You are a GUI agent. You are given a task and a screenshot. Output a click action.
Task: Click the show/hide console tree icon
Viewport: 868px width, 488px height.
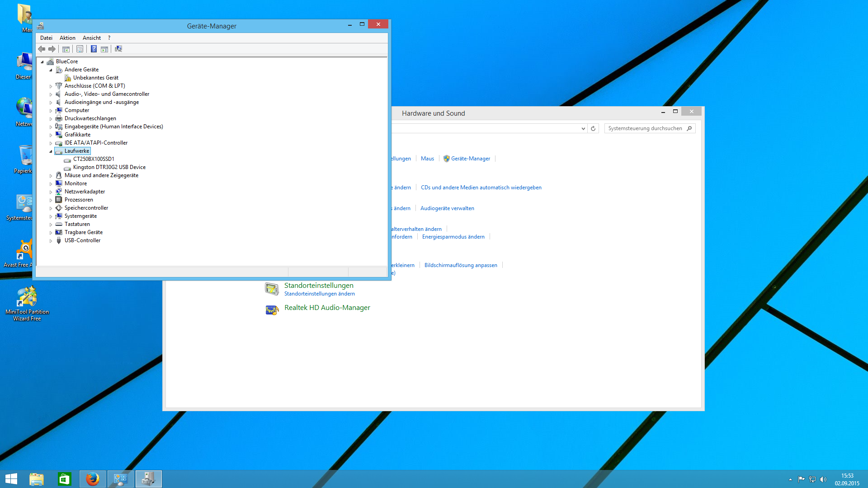[x=66, y=49]
